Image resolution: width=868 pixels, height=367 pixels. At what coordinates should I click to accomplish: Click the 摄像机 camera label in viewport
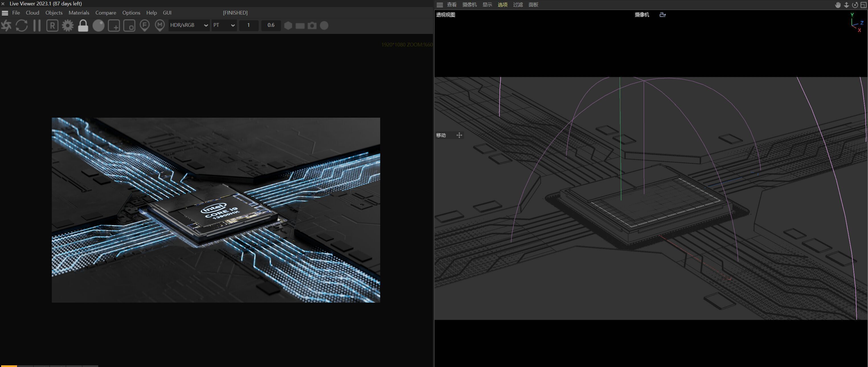point(642,15)
